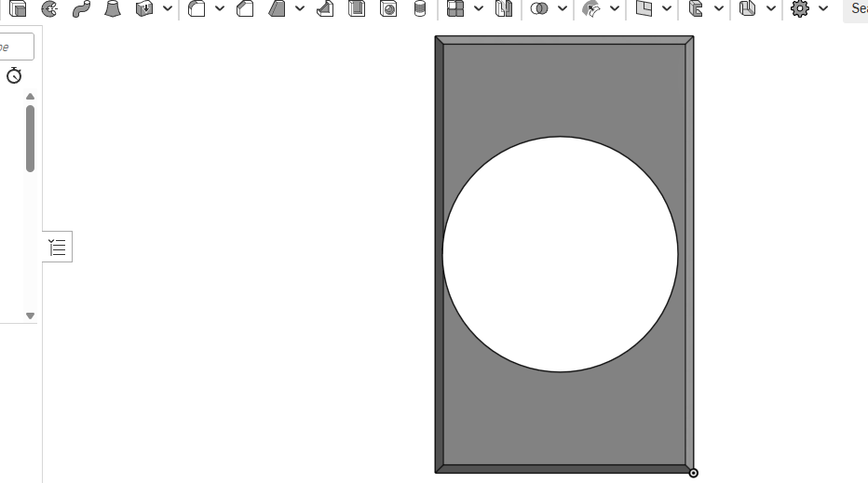Select the Frame tool icon
The height and width of the screenshot is (483, 868).
696,8
